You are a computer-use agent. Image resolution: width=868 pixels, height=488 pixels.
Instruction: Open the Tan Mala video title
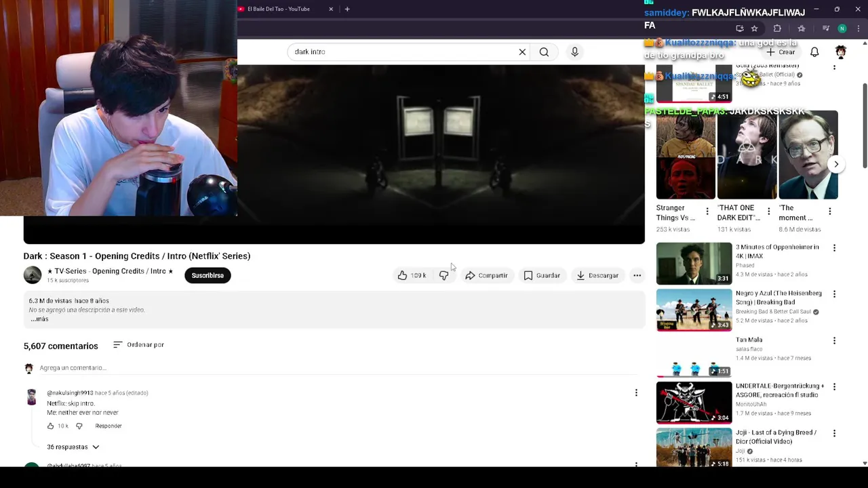749,340
